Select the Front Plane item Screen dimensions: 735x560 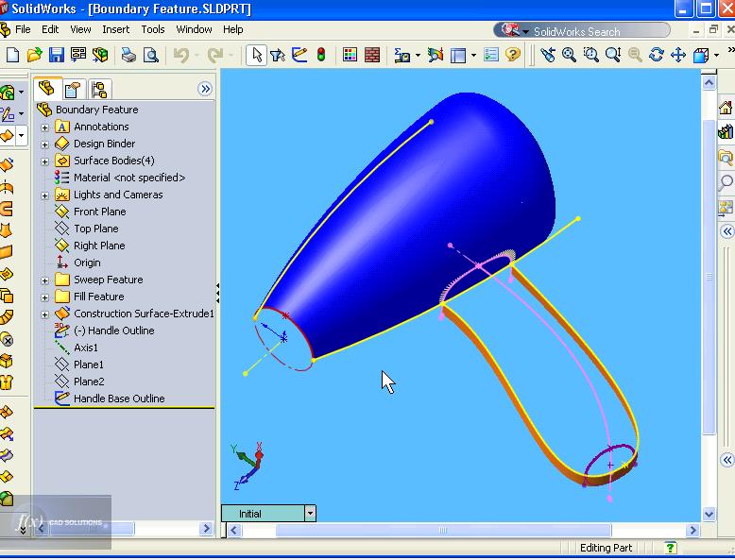99,212
